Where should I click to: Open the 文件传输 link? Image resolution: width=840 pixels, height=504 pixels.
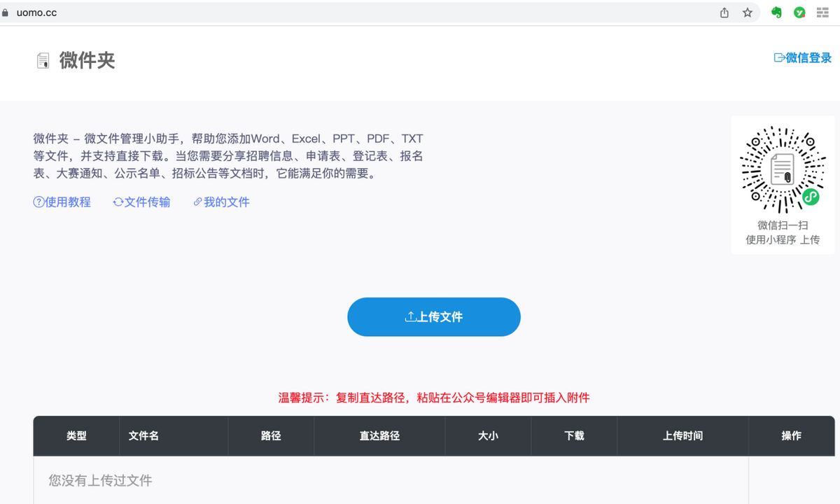tap(142, 202)
